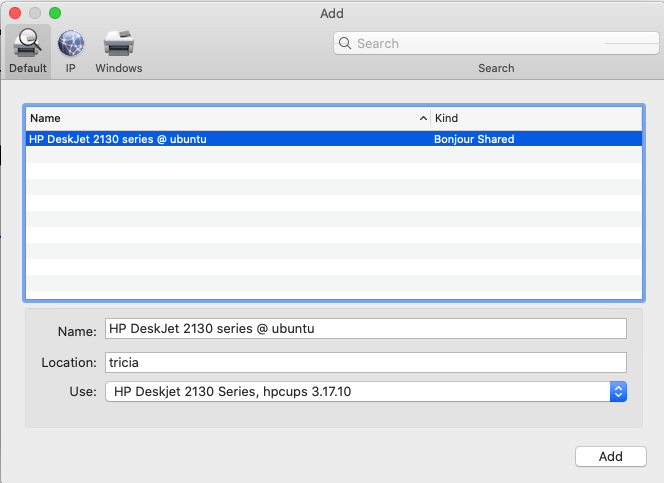The image size is (664, 483).
Task: Toggle the Name column sort arrow
Action: tap(423, 118)
